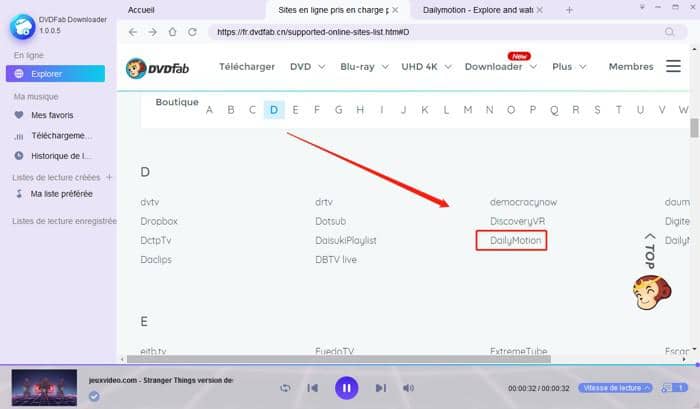This screenshot has width=700, height=409.
Task: Skip to next track
Action: 380,388
